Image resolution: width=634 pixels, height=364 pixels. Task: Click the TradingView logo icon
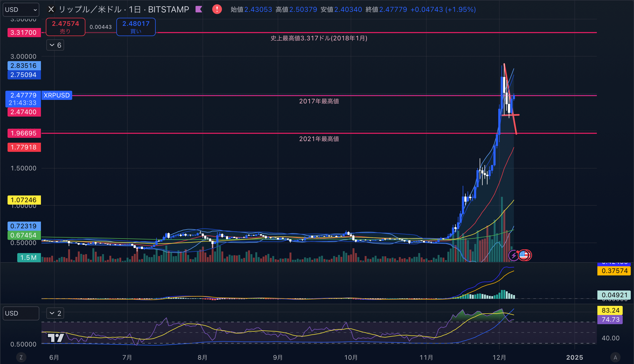(x=56, y=338)
